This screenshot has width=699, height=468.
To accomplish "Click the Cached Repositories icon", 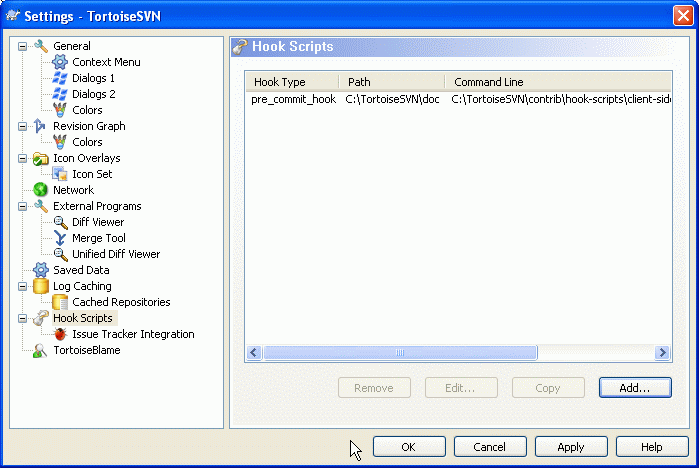I will coord(60,302).
